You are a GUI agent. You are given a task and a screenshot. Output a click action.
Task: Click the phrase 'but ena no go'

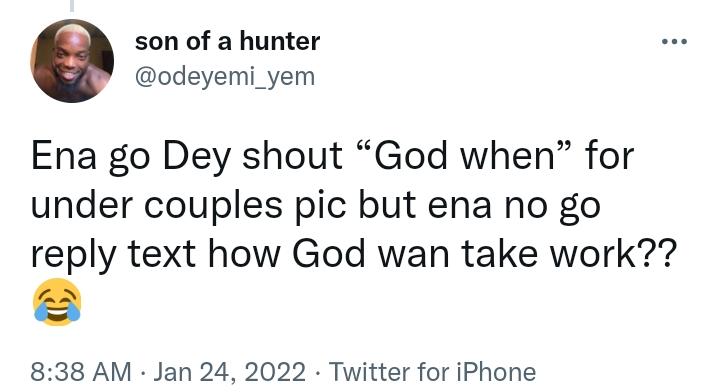point(479,207)
